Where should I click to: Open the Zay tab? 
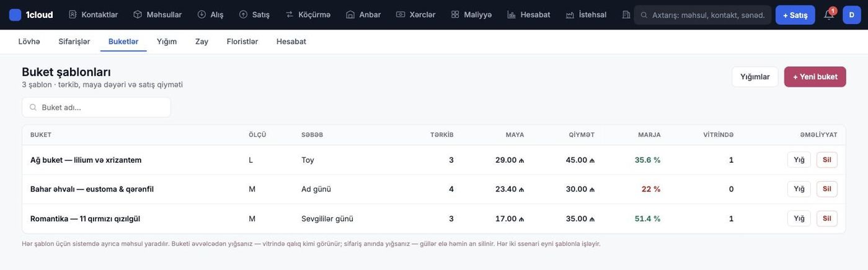click(201, 41)
